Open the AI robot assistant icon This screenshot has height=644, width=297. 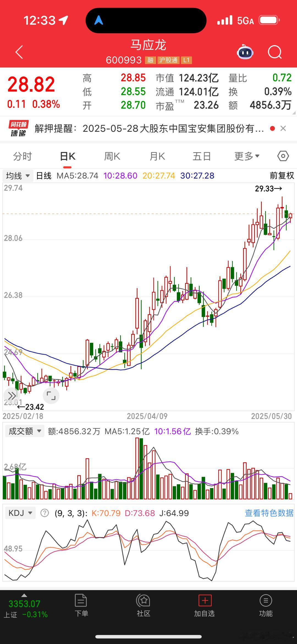tap(245, 51)
